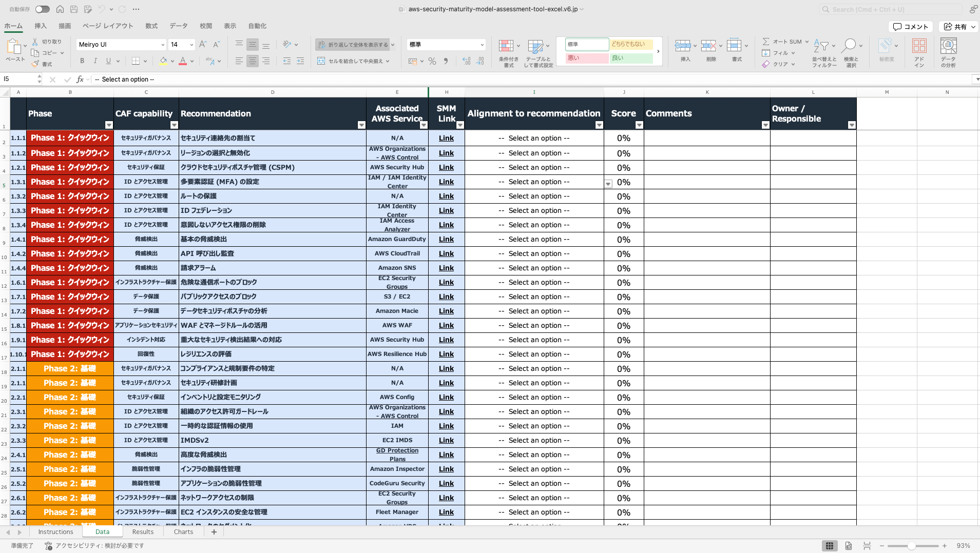Image resolution: width=980 pixels, height=553 pixels.
Task: Click the Increase font size icon
Action: [x=203, y=45]
